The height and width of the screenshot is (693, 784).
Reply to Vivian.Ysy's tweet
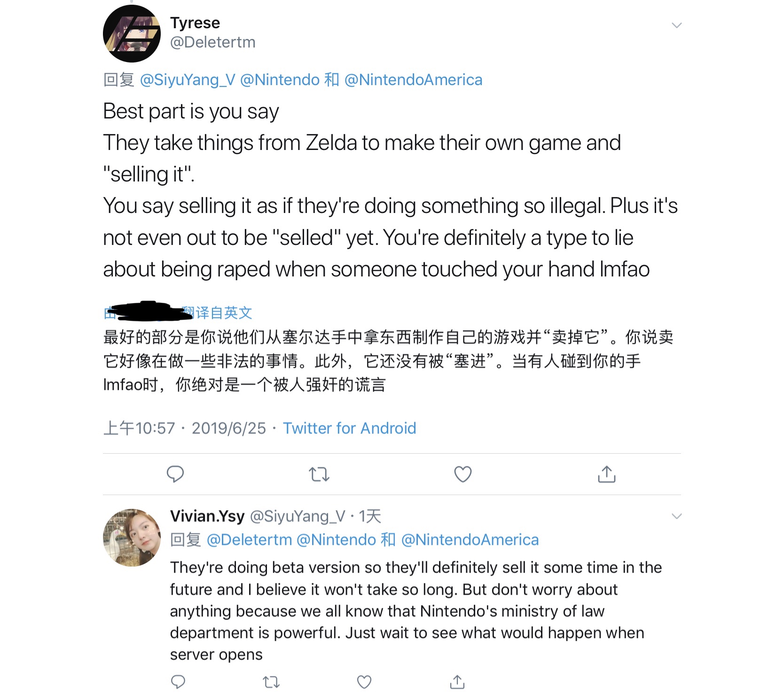click(x=178, y=682)
